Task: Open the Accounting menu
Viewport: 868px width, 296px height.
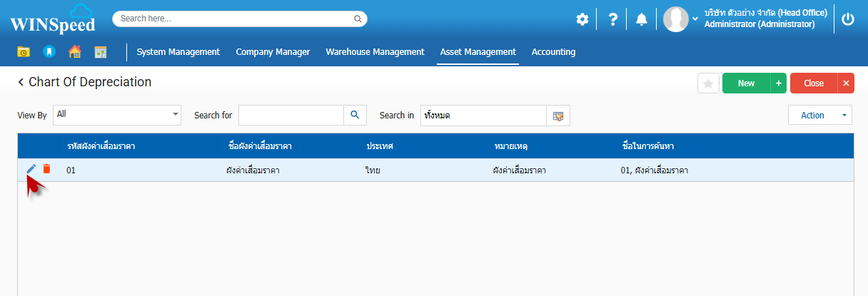Action: coord(553,52)
